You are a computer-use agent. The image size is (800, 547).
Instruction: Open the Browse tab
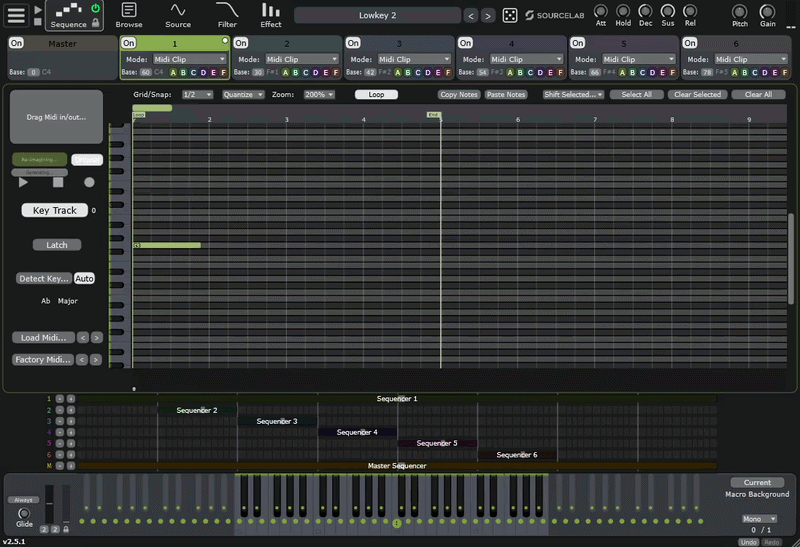click(129, 15)
